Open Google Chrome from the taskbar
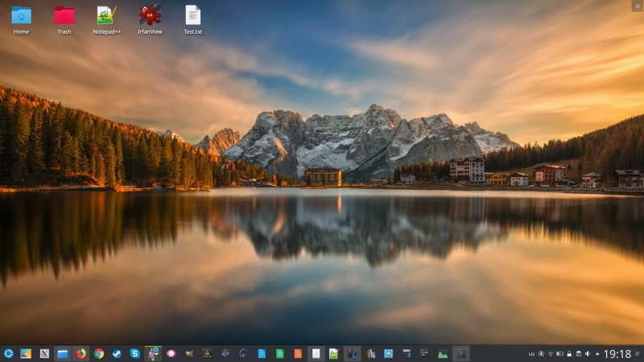This screenshot has width=644, height=362. pyautogui.click(x=99, y=353)
